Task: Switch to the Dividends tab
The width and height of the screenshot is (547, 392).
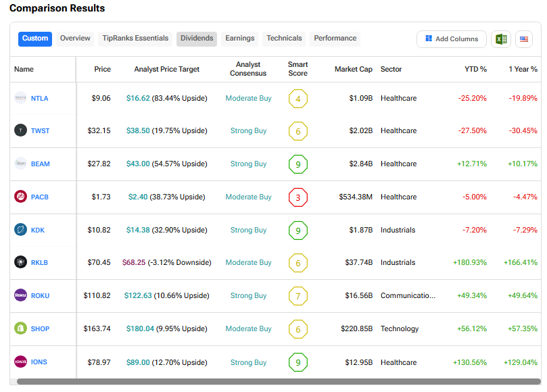Action: (x=197, y=39)
